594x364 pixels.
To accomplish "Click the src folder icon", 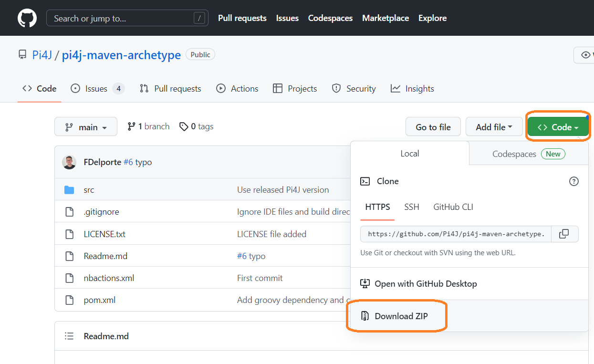I will click(x=69, y=190).
